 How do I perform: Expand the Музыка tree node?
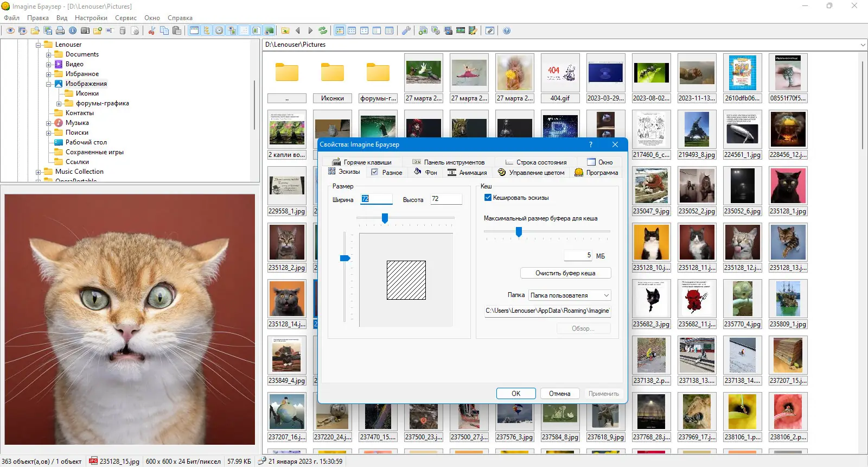point(49,123)
